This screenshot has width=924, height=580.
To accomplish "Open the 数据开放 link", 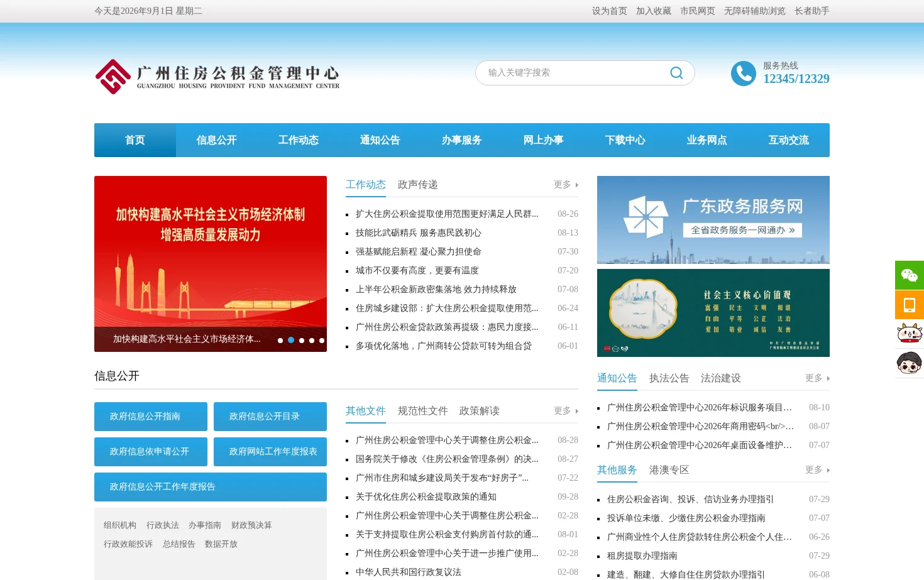I will [221, 544].
